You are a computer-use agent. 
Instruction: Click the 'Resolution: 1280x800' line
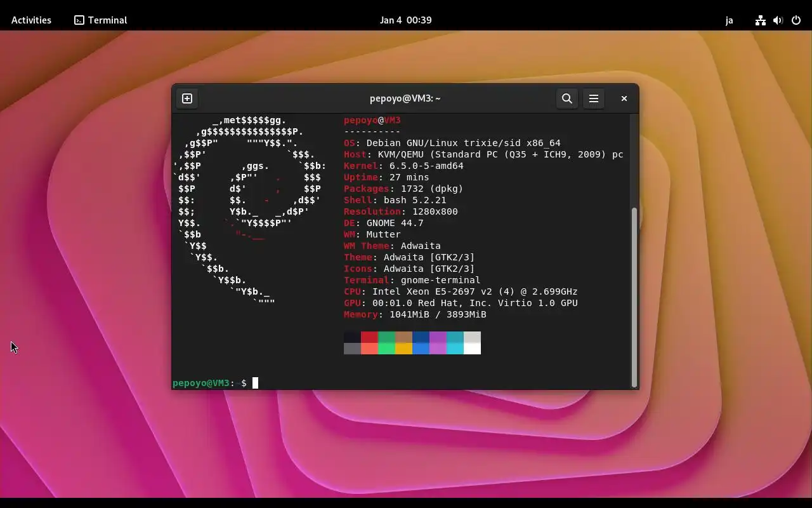pyautogui.click(x=401, y=211)
